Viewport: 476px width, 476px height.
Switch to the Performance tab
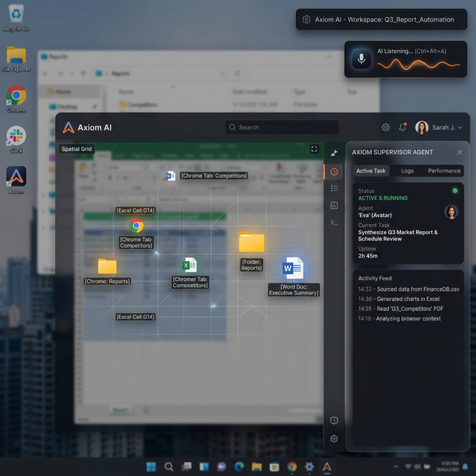(444, 170)
